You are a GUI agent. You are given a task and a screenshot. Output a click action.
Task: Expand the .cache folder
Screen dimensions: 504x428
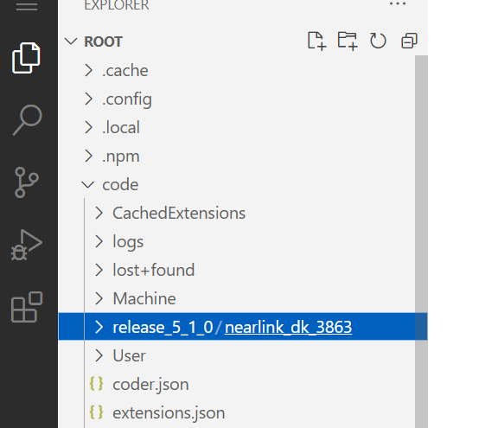point(88,70)
